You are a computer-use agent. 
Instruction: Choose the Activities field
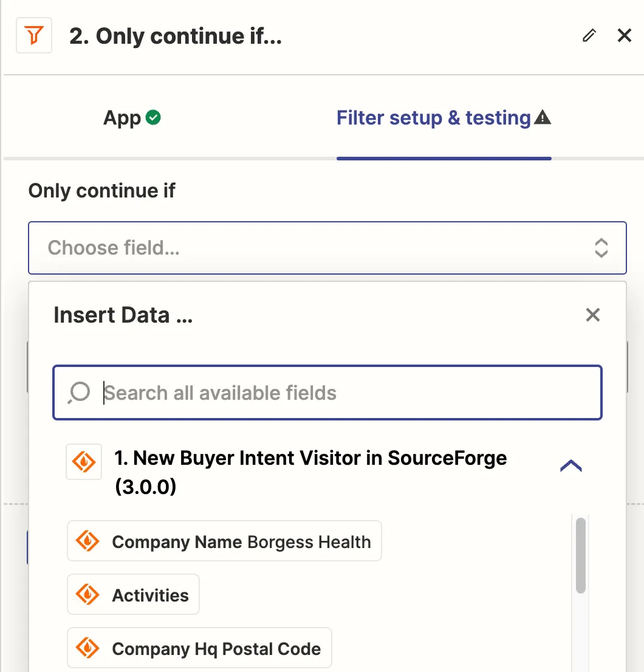[x=133, y=594]
